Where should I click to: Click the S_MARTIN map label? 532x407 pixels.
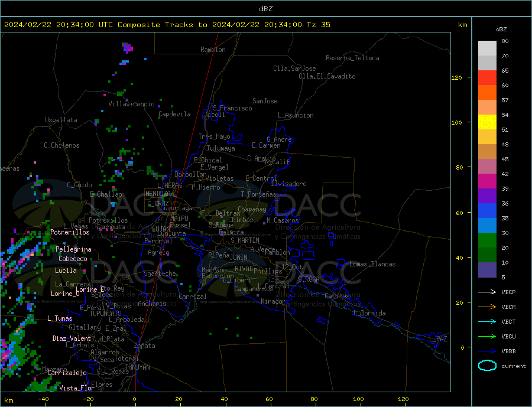point(245,240)
